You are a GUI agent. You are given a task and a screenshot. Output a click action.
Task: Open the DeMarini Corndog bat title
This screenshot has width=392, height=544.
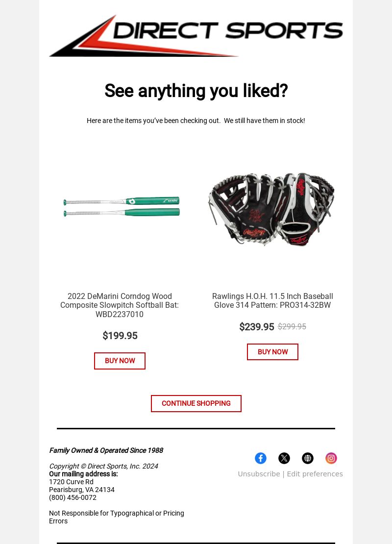coord(120,305)
